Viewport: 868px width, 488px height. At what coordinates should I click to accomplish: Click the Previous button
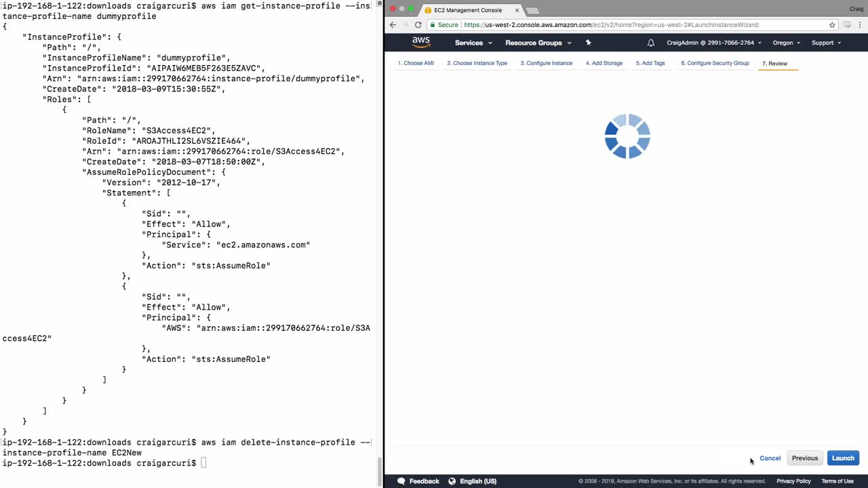805,458
